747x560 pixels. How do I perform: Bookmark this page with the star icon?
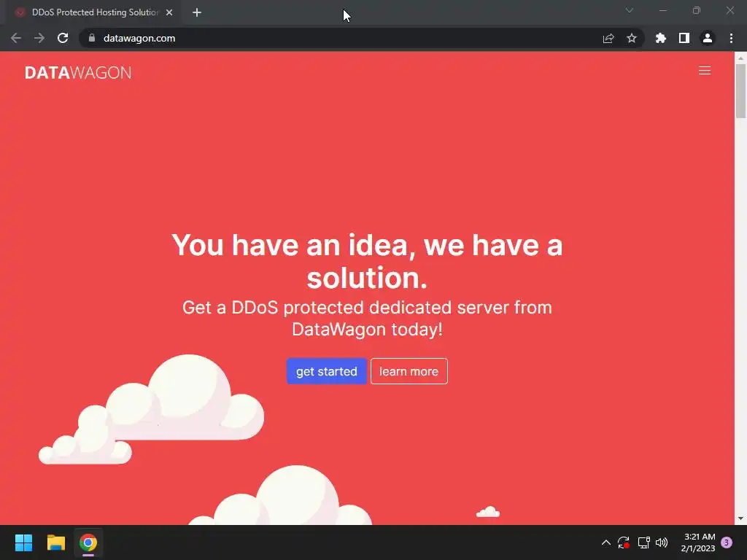pyautogui.click(x=631, y=38)
